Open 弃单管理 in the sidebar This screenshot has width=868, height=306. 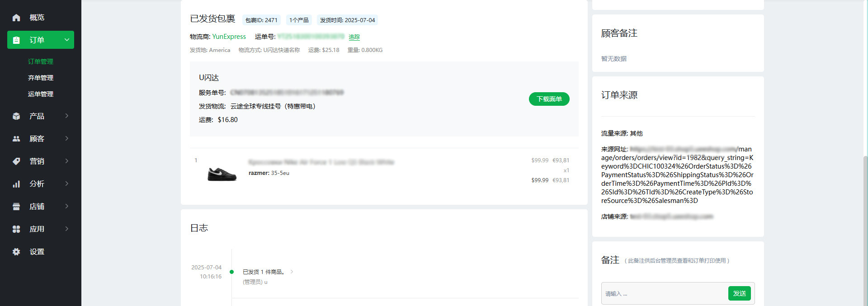coord(41,78)
